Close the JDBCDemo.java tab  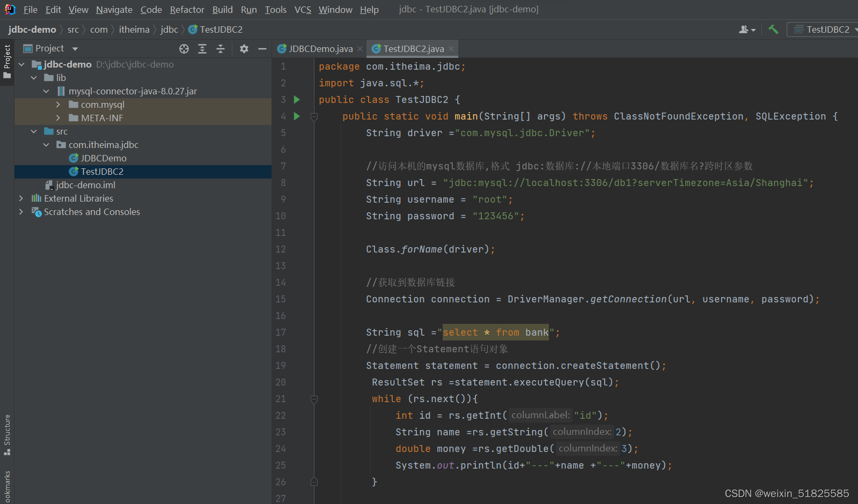[x=360, y=49]
